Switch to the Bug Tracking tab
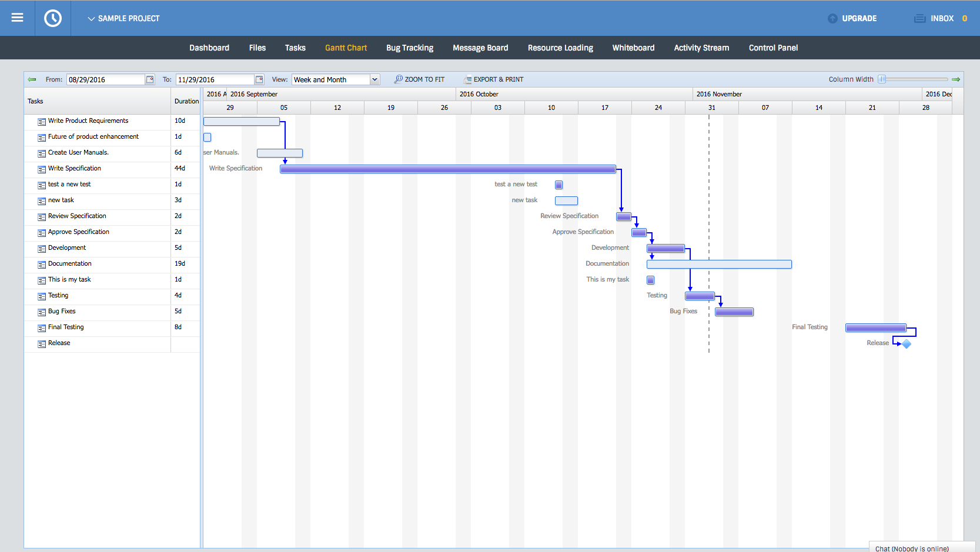 pos(410,48)
